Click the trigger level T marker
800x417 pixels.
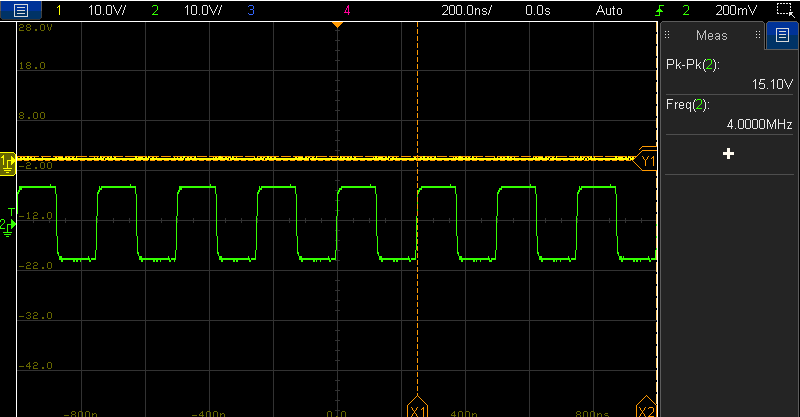pyautogui.click(x=12, y=212)
